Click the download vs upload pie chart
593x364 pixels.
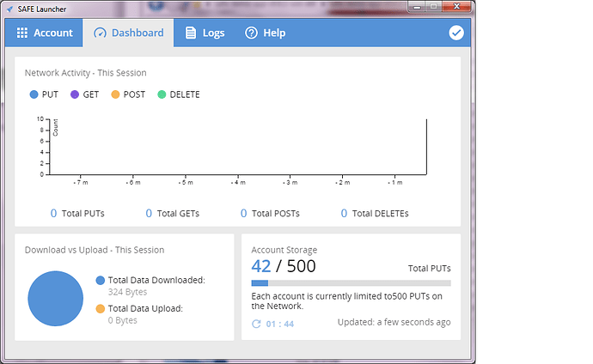point(56,298)
